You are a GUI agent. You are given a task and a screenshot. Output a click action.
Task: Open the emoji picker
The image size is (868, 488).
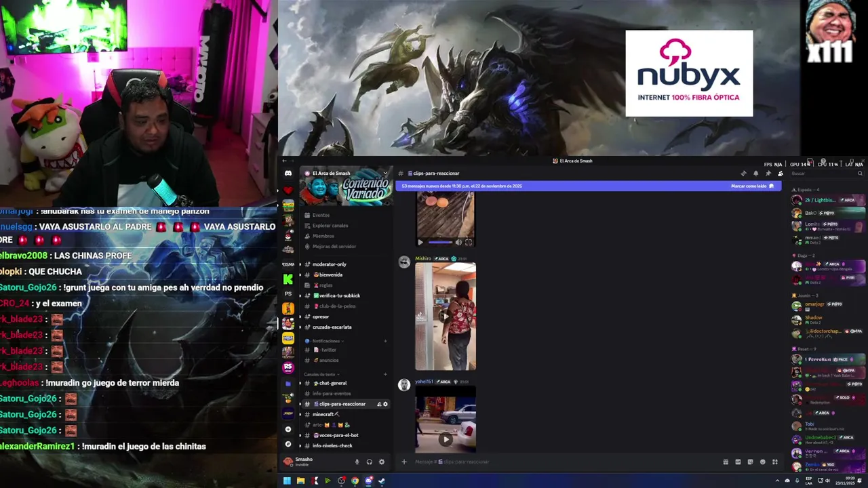pyautogui.click(x=762, y=462)
